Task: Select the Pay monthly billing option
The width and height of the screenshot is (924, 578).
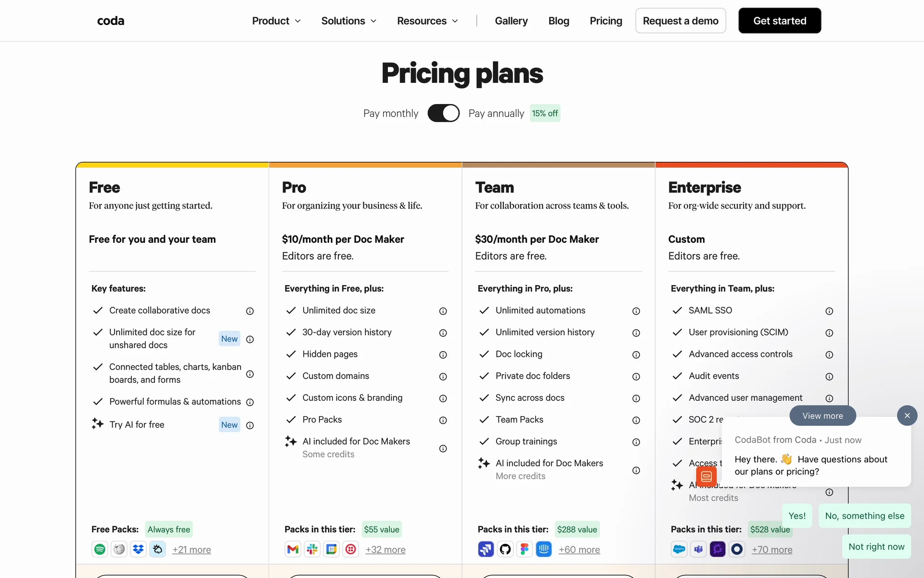Action: point(390,113)
